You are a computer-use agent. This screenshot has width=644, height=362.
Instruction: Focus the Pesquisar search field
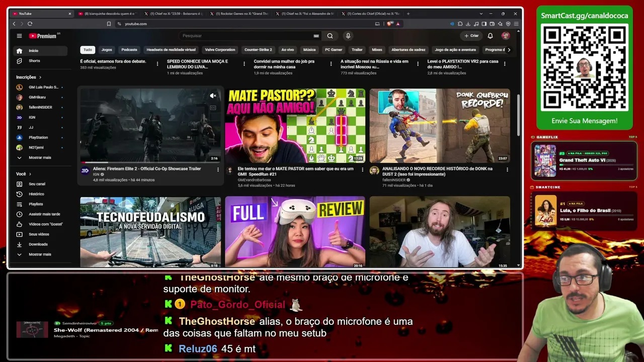[x=247, y=36]
